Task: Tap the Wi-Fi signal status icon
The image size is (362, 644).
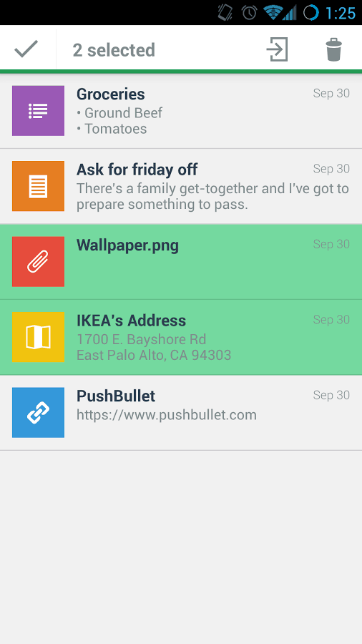Action: [273, 13]
